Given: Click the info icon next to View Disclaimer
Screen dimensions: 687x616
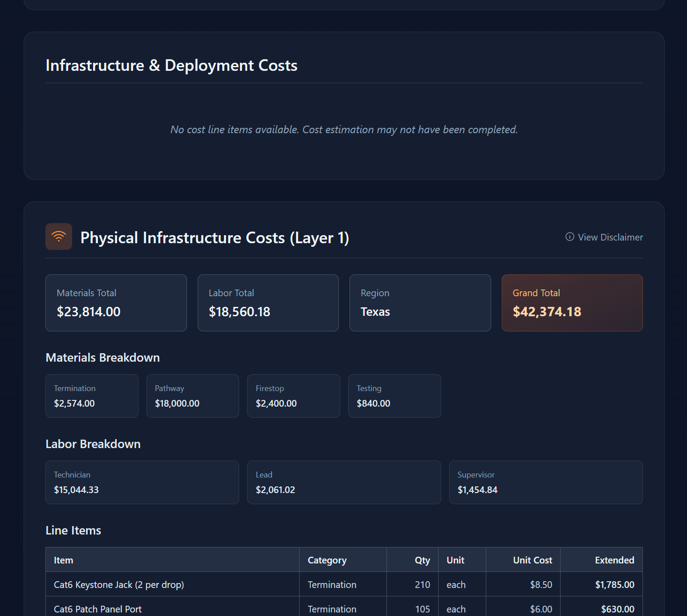Looking at the screenshot, I should click(x=569, y=237).
